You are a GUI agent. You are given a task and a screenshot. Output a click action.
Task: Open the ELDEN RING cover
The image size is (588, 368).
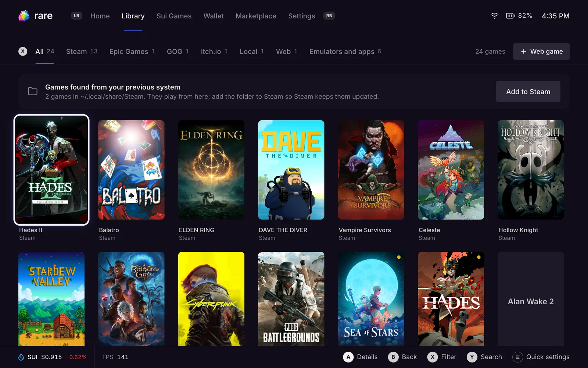click(x=211, y=170)
